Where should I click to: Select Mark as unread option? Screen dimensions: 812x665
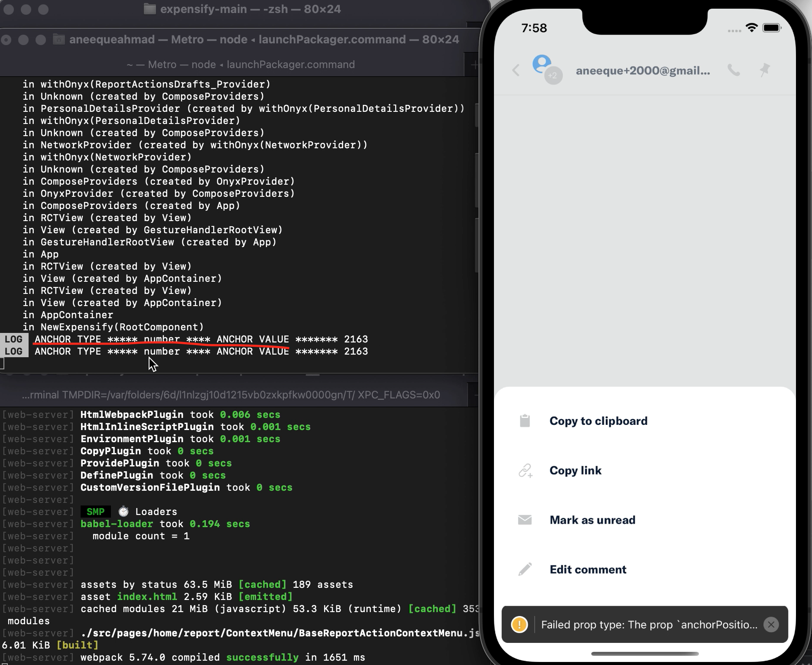(x=645, y=520)
